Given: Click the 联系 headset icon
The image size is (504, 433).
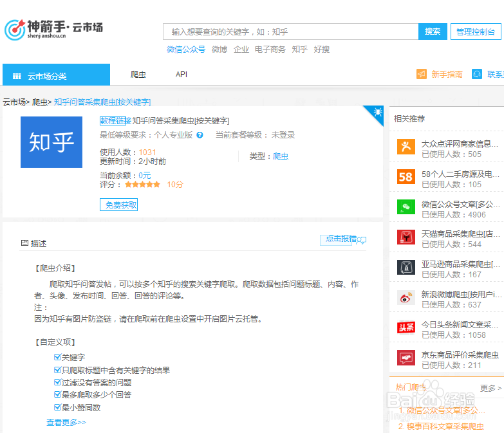Looking at the screenshot, I should click(477, 74).
